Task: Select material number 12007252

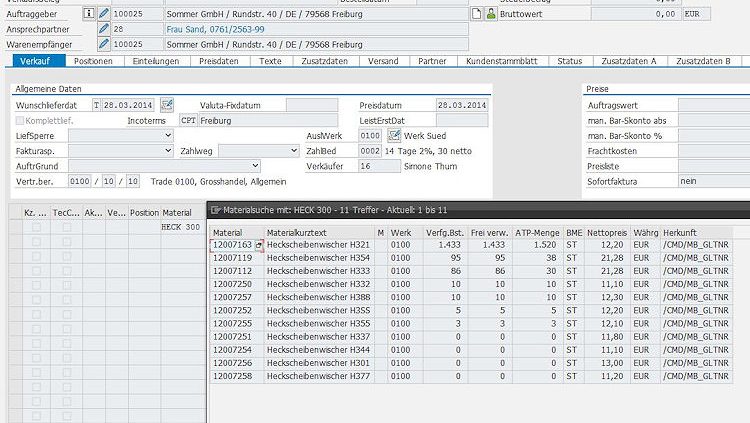Action: [x=232, y=311]
